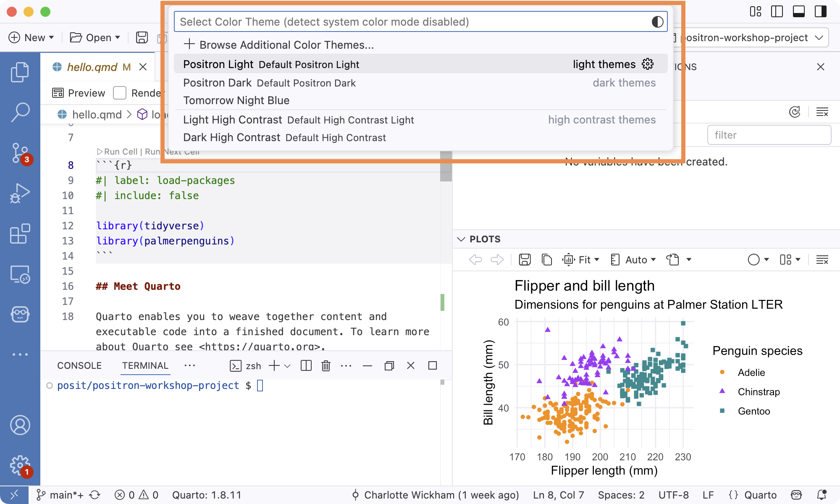Viewport: 840px width, 504px height.
Task: Focus the variables filter field
Action: point(769,135)
